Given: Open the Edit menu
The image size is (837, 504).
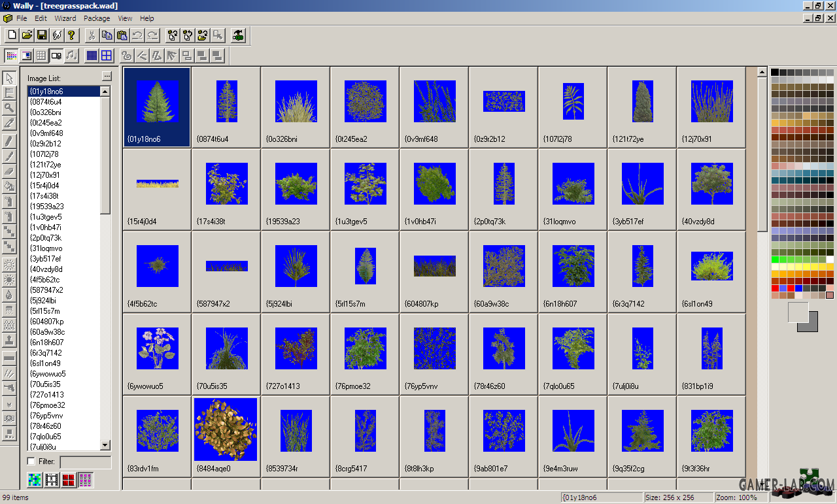Looking at the screenshot, I should pyautogui.click(x=41, y=18).
